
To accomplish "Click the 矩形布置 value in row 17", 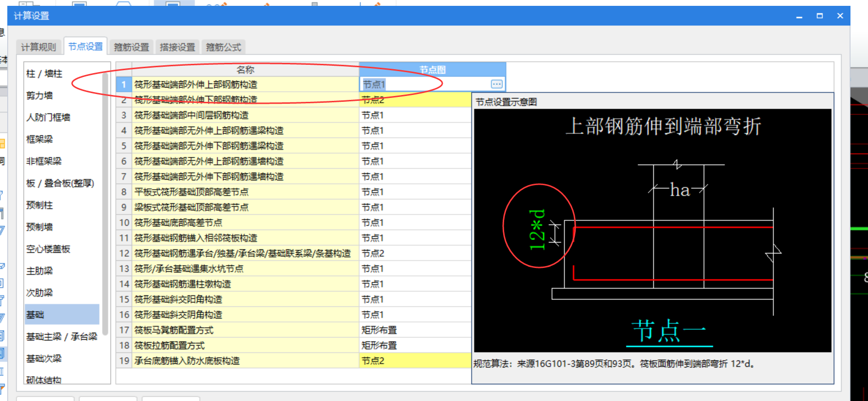I will pyautogui.click(x=415, y=330).
